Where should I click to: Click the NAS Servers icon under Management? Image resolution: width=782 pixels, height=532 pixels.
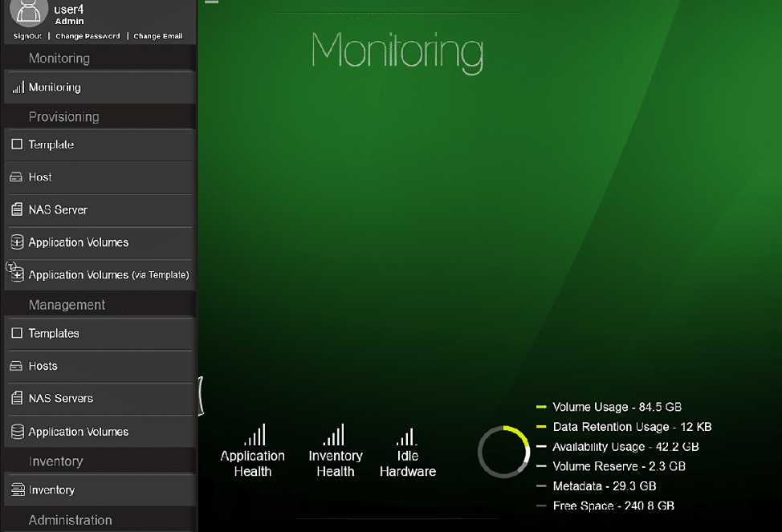17,398
